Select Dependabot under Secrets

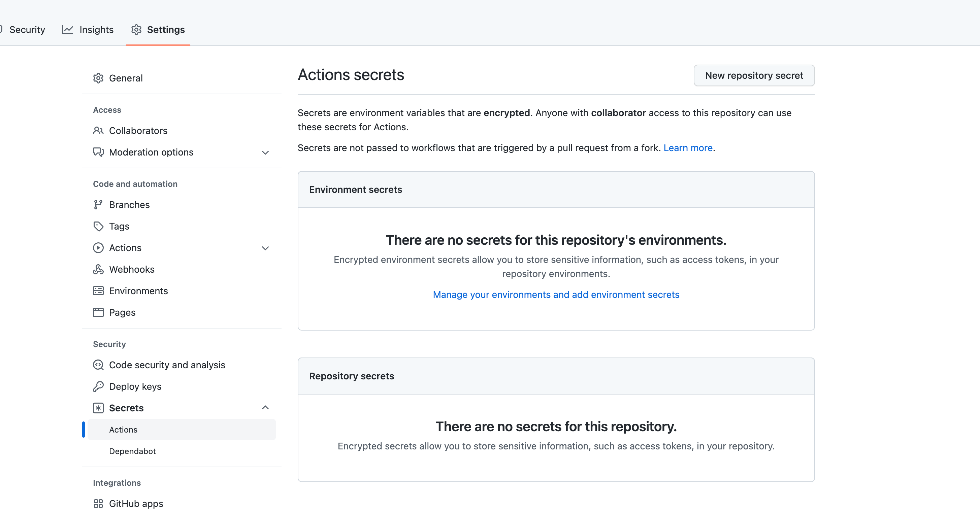[x=132, y=451]
